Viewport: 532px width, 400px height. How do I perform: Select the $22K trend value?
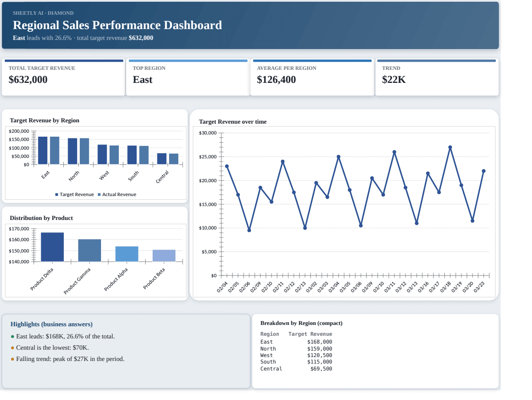[394, 79]
